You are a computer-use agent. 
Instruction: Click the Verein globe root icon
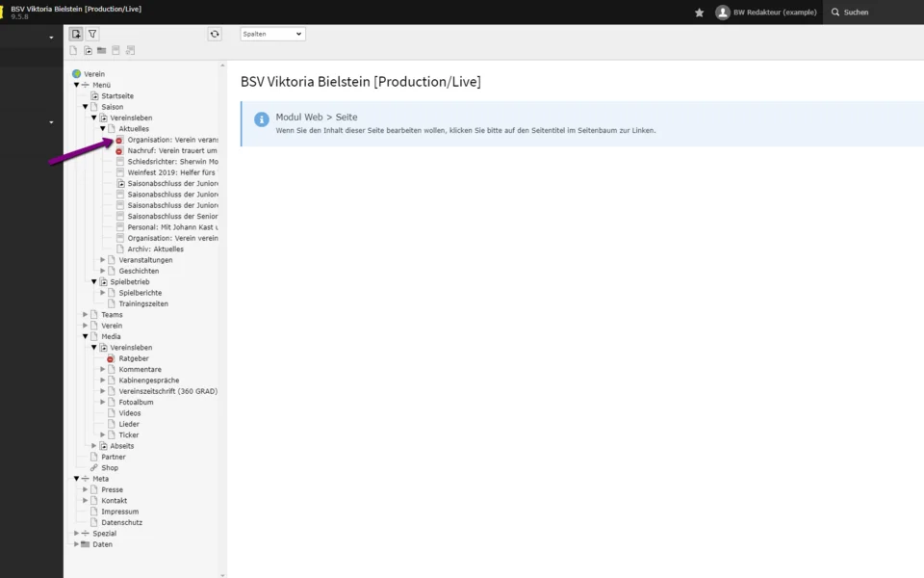click(76, 74)
